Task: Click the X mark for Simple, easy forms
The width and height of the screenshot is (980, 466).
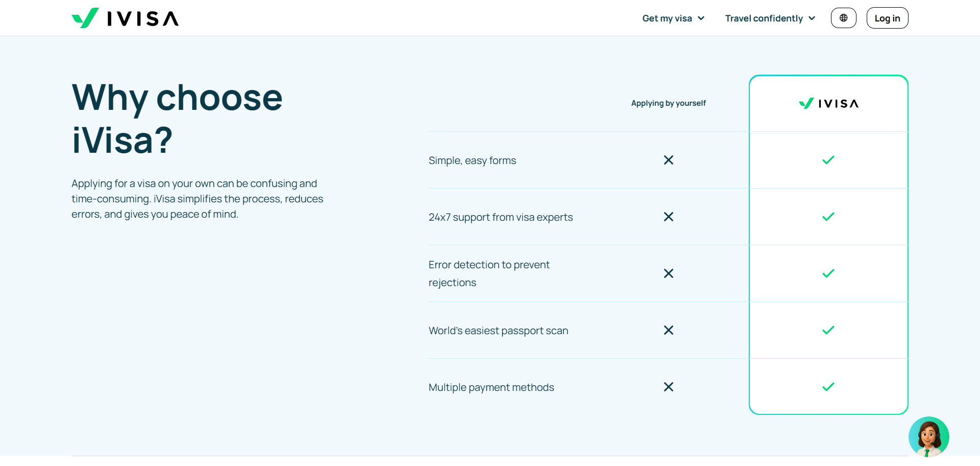Action: coord(668,160)
